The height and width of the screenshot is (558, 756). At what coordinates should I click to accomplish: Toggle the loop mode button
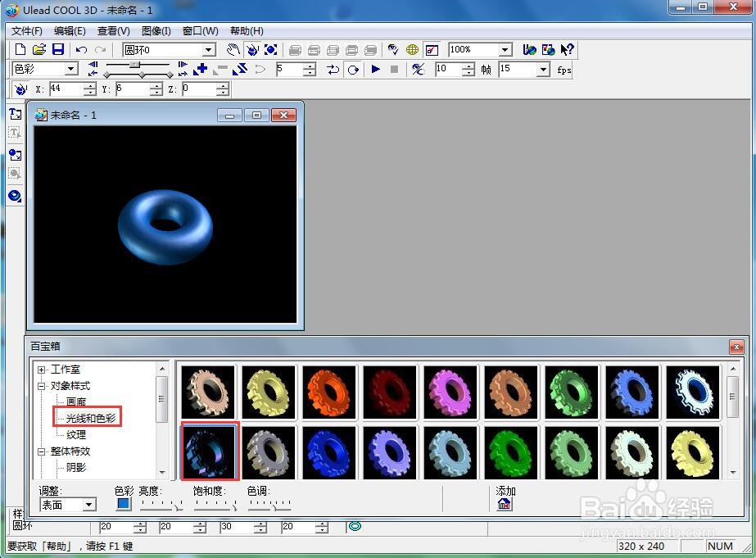coord(353,70)
